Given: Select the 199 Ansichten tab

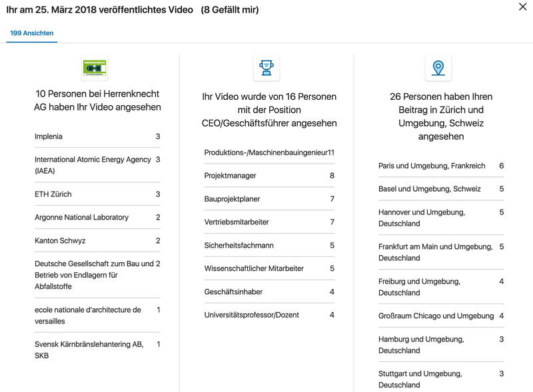Looking at the screenshot, I should point(32,33).
